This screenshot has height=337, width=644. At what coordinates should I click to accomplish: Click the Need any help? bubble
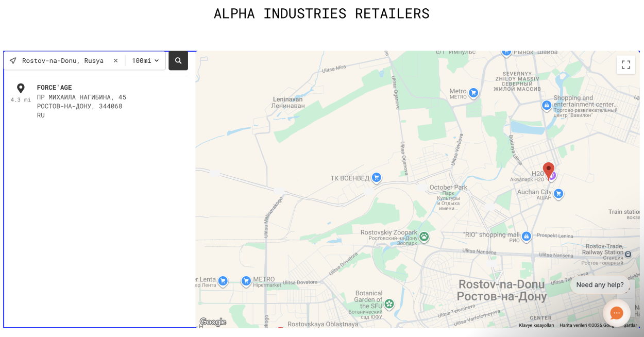tap(600, 285)
